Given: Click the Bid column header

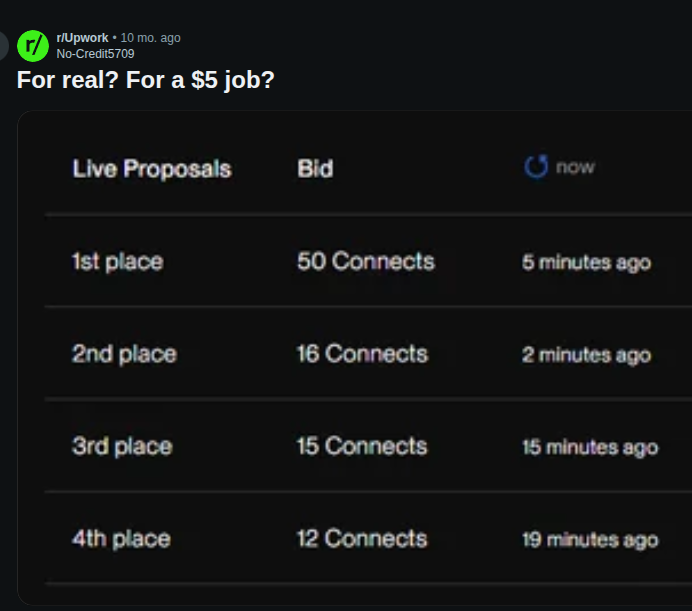Looking at the screenshot, I should (x=315, y=169).
